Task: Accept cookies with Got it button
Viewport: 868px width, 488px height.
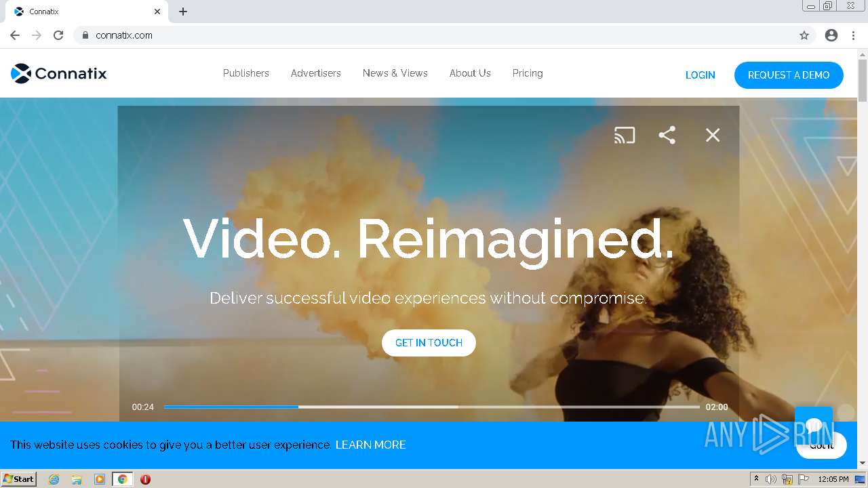Action: 821,445
